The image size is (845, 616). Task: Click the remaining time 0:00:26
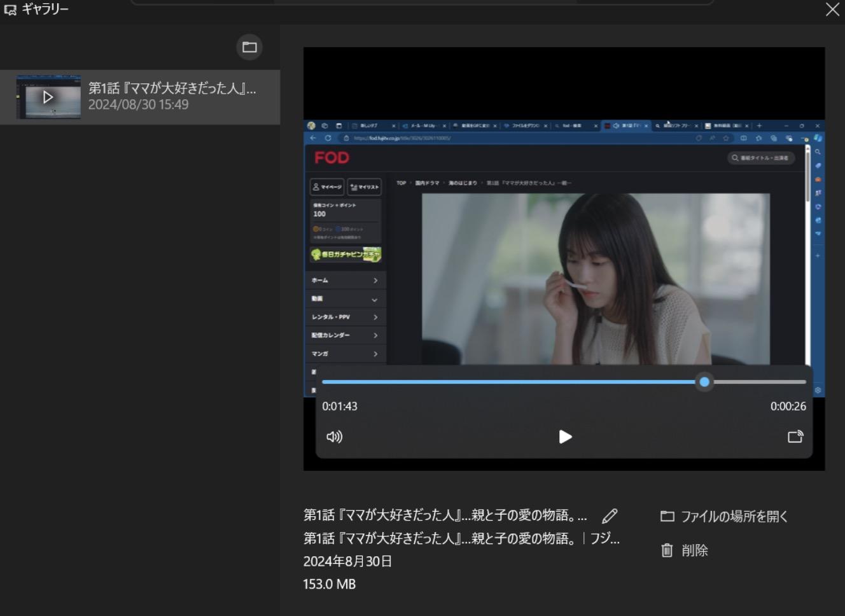(x=788, y=406)
